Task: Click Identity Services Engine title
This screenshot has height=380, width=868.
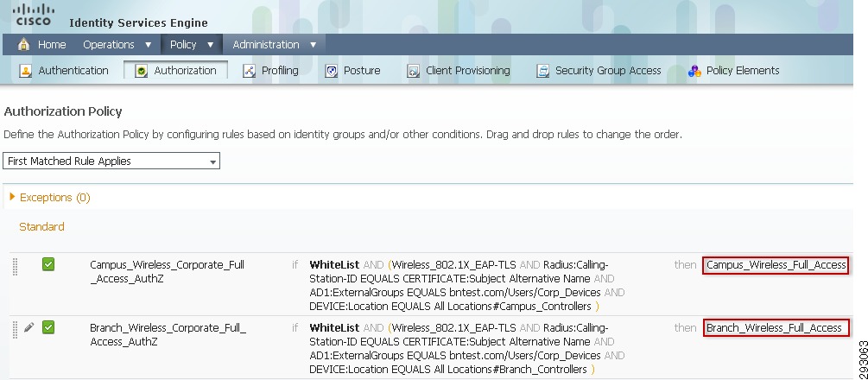Action: [x=138, y=22]
